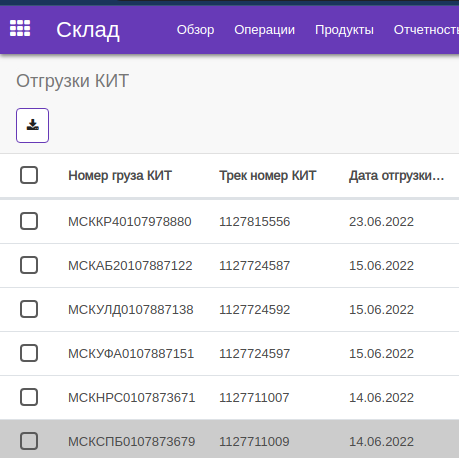
Task: Toggle the select-all header checkbox
Action: coord(29,175)
